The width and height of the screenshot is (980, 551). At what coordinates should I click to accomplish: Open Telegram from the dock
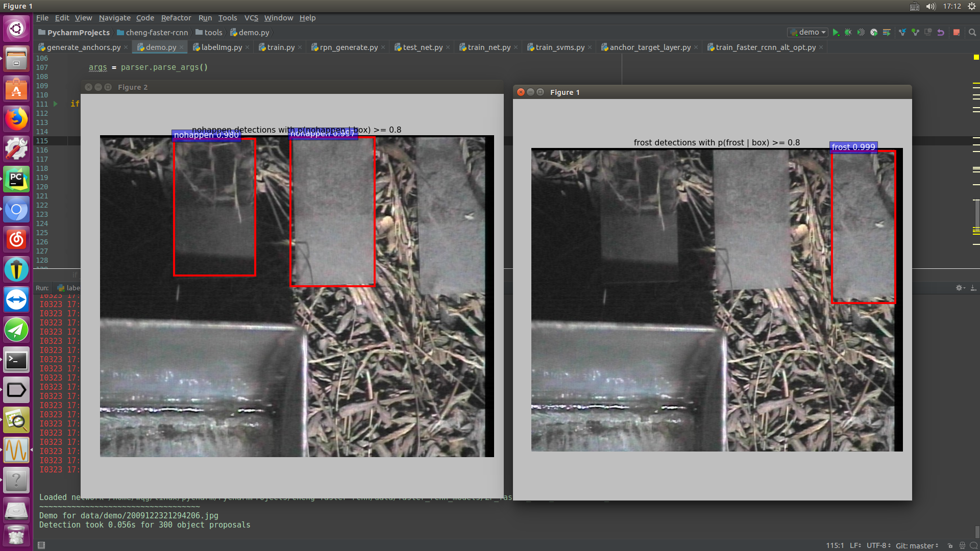(16, 330)
